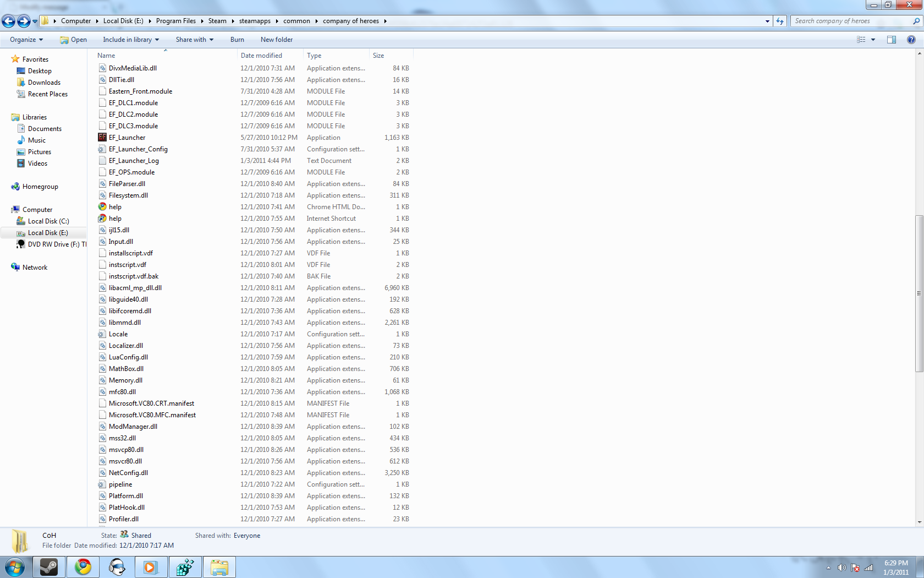Click the Windows Explorer taskbar icon

(219, 567)
